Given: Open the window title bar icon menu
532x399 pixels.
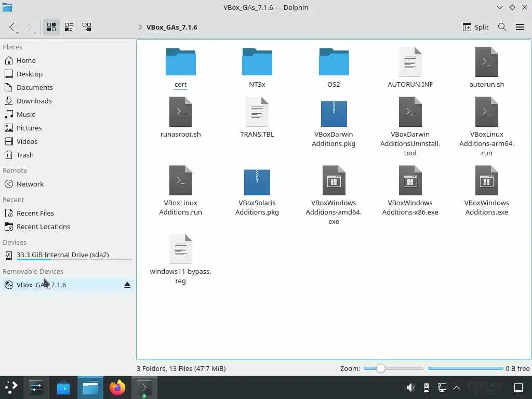Looking at the screenshot, I should (x=7, y=7).
